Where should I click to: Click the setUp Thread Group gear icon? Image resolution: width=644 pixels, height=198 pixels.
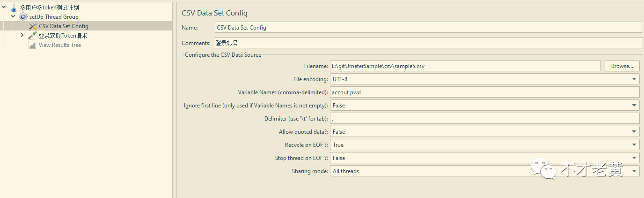coord(23,17)
